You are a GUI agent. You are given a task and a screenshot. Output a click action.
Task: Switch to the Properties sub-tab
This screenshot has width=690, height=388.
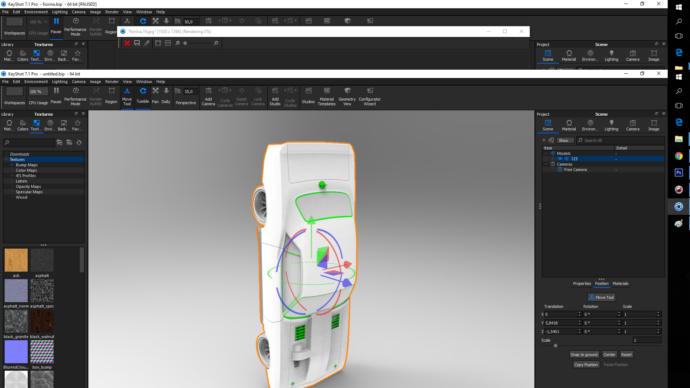tap(582, 284)
